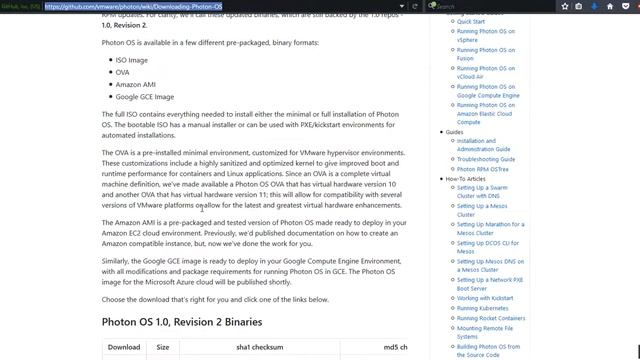Viewport: 640px width, 360px height.
Task: Open Running Rocket Containers link
Action: [491, 318]
